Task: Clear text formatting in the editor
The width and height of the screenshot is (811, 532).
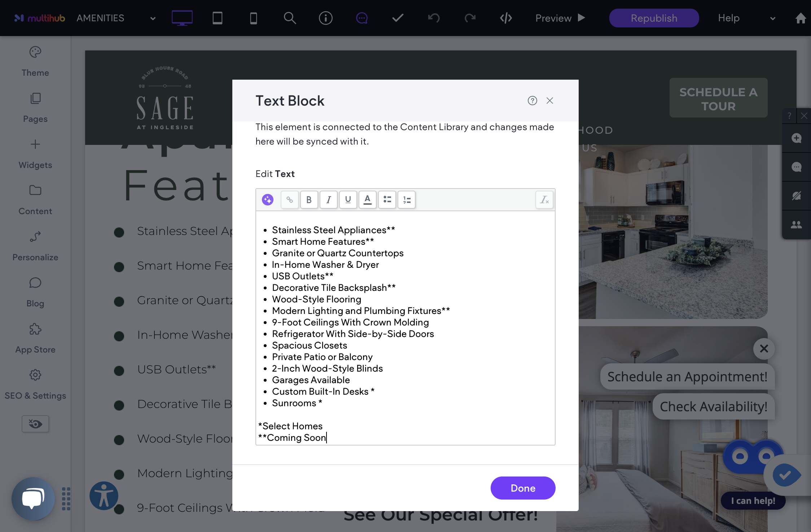Action: [x=544, y=199]
